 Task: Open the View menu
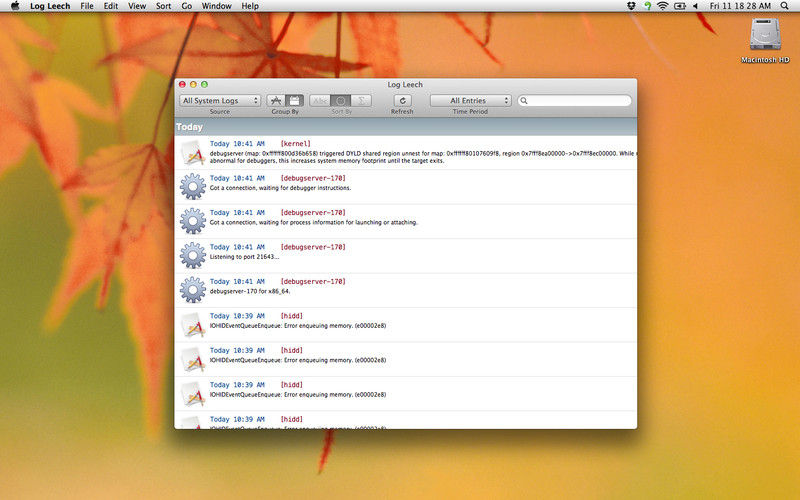(137, 6)
